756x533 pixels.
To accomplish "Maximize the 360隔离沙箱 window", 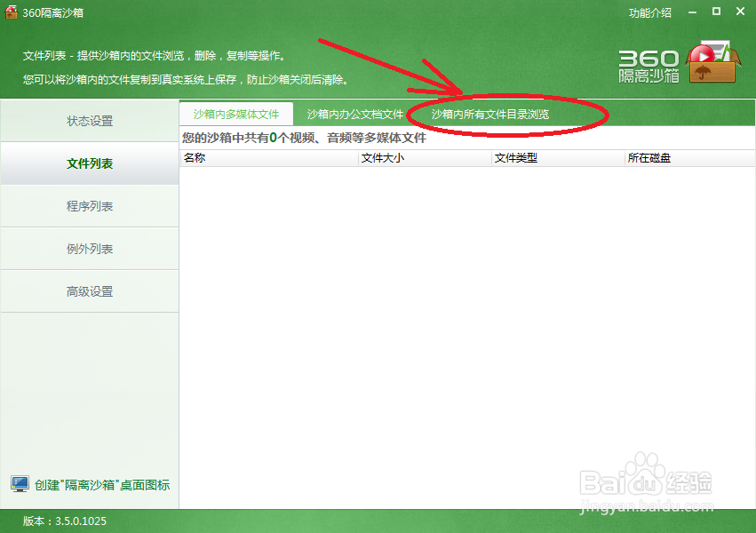I will [x=716, y=12].
